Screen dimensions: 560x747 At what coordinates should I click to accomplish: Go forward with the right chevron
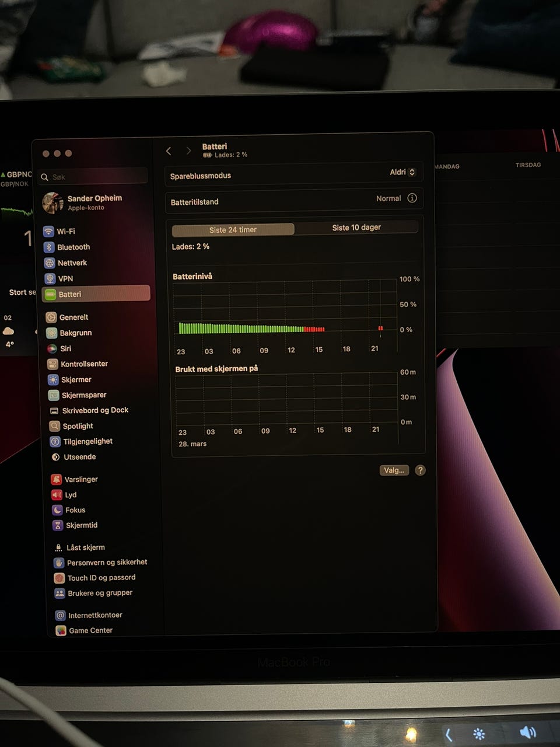click(188, 151)
